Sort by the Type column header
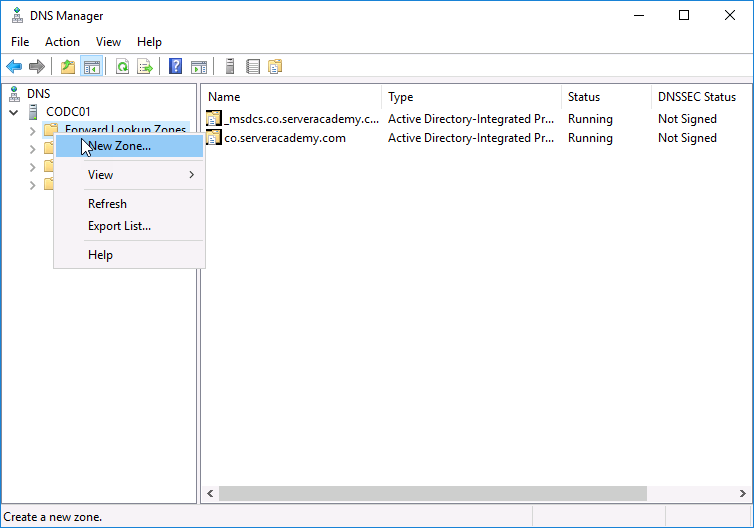 [470, 97]
